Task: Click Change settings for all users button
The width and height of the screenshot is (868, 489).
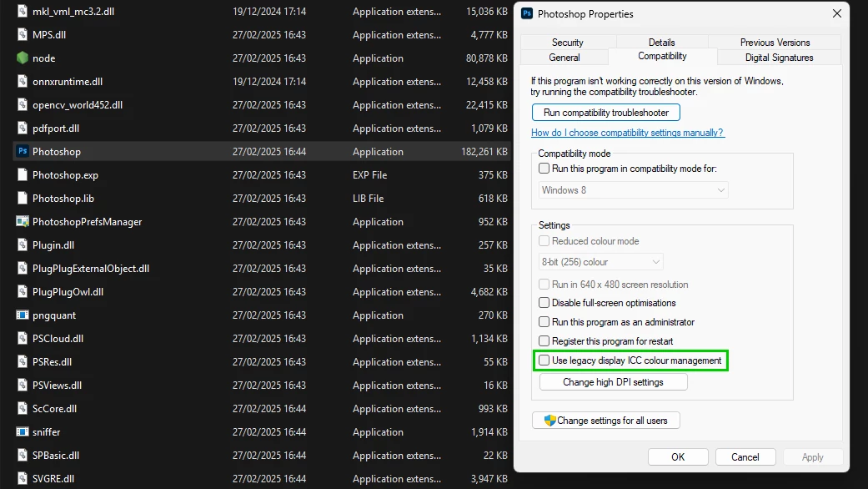Action: click(606, 421)
